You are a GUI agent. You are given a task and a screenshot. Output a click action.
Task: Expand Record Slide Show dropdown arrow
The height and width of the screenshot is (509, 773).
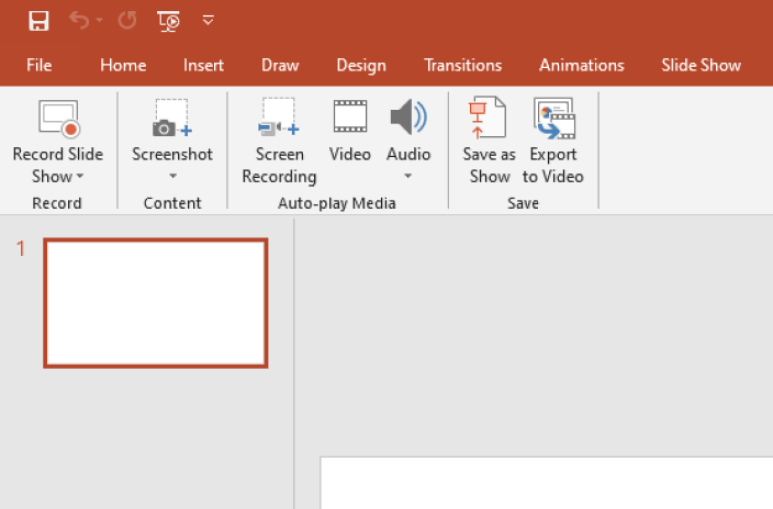[80, 176]
